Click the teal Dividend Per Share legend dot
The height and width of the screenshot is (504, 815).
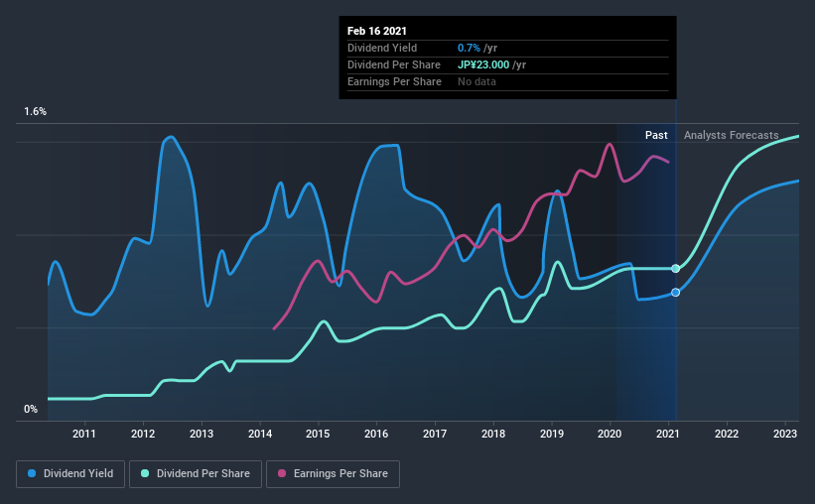coord(145,473)
